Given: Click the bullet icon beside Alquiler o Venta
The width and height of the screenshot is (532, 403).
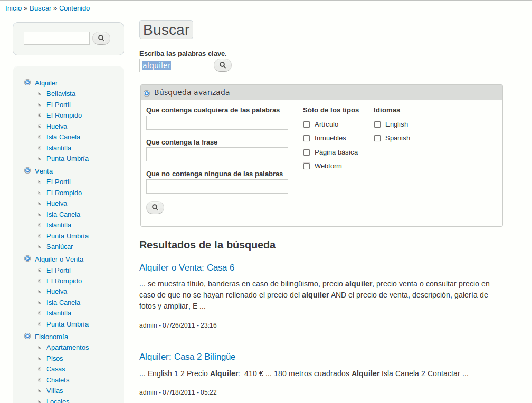Looking at the screenshot, I should point(27,259).
